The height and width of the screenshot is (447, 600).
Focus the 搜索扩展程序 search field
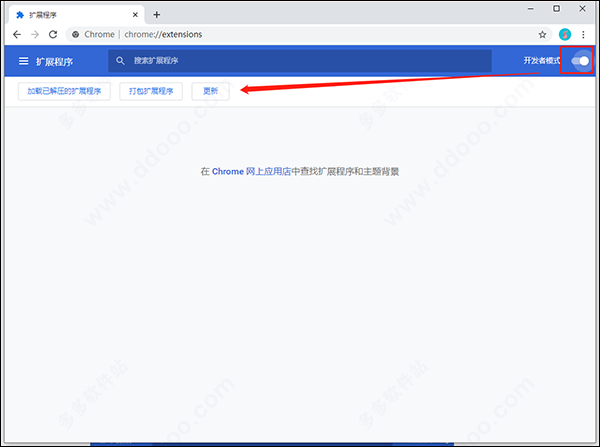300,60
